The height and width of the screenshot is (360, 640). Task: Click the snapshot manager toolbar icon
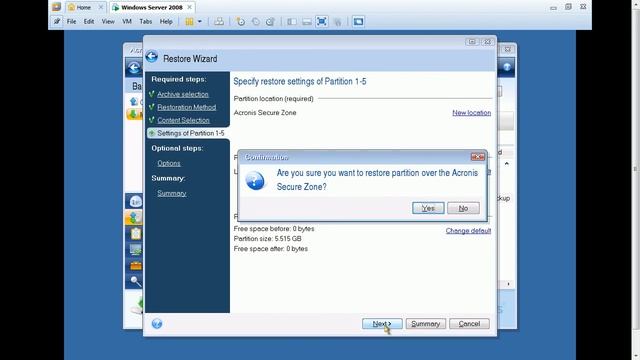click(x=270, y=22)
